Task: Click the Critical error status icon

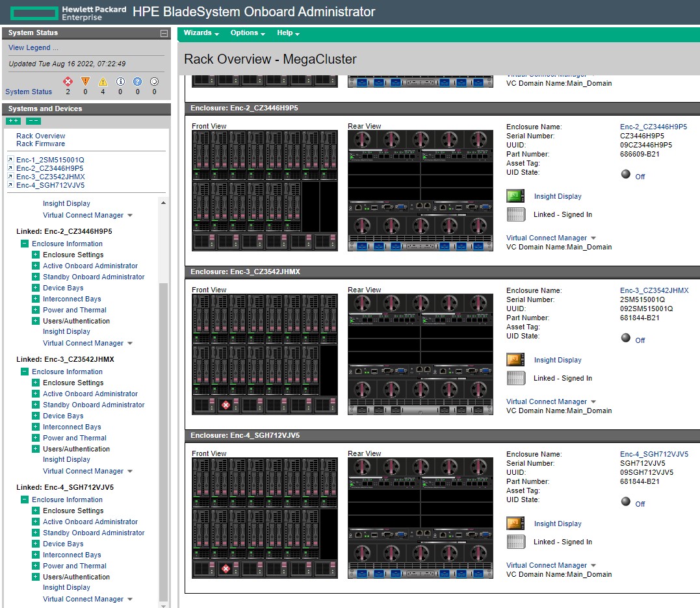Action: (x=68, y=81)
